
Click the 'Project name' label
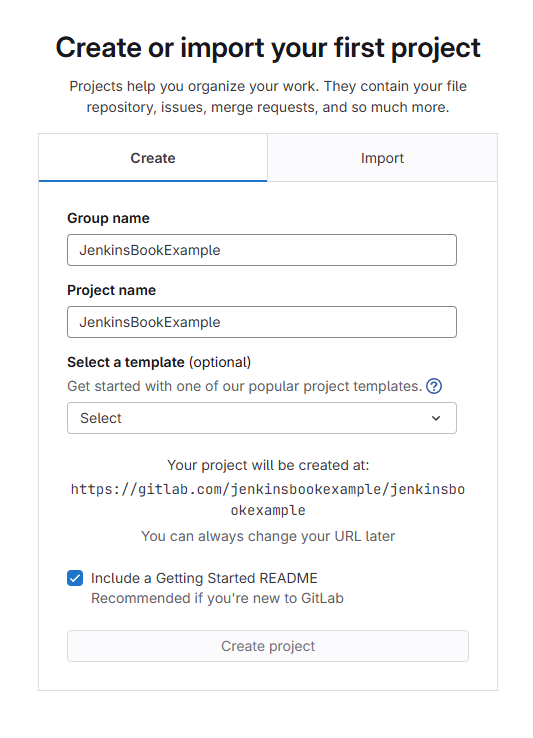coord(112,290)
